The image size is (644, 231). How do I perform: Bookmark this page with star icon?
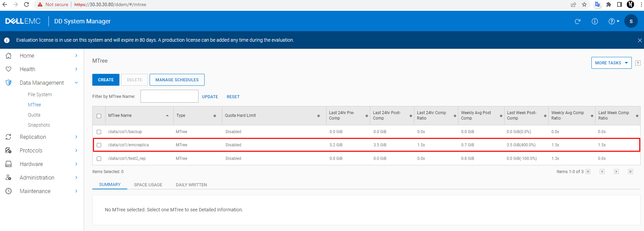[584, 4]
